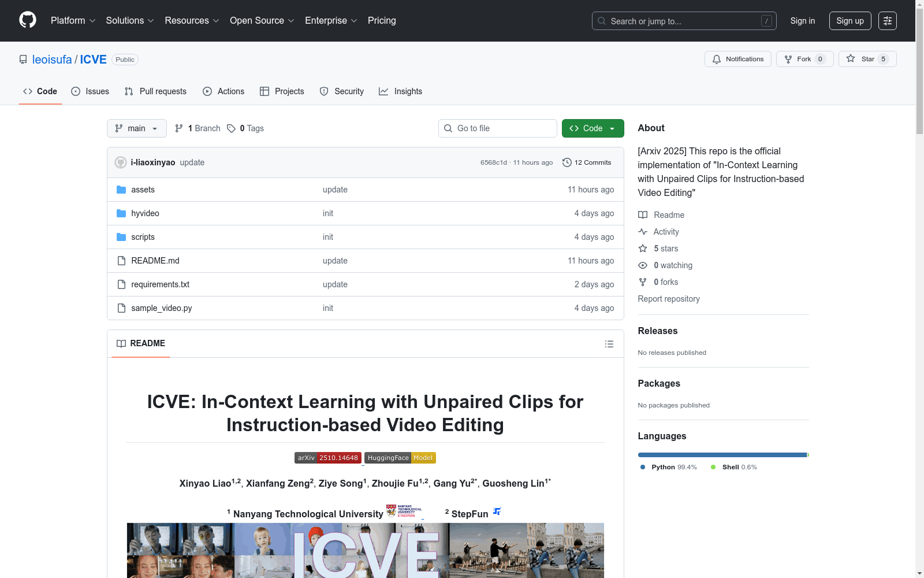Select the README tab

pos(141,343)
